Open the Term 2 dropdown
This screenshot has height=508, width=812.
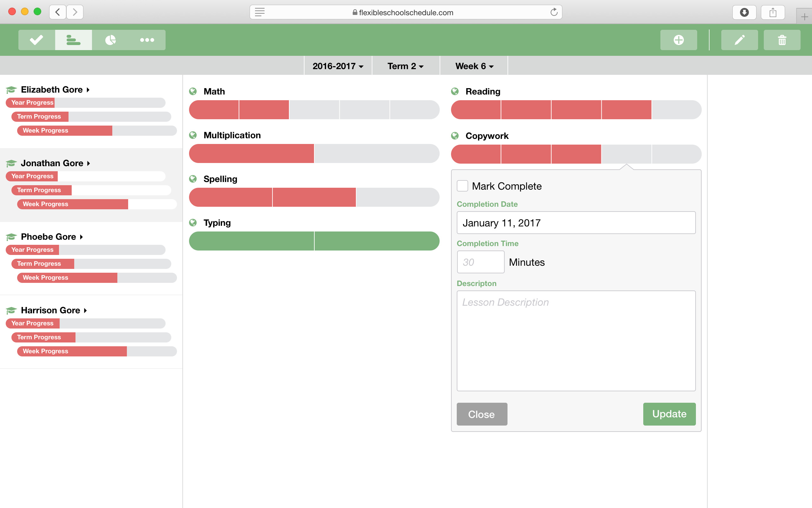[x=405, y=66]
